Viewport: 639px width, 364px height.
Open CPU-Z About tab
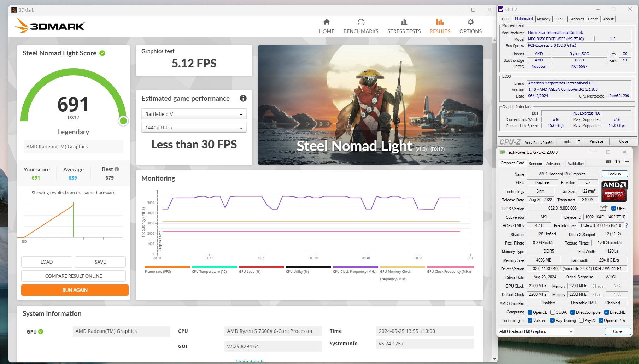pyautogui.click(x=608, y=19)
